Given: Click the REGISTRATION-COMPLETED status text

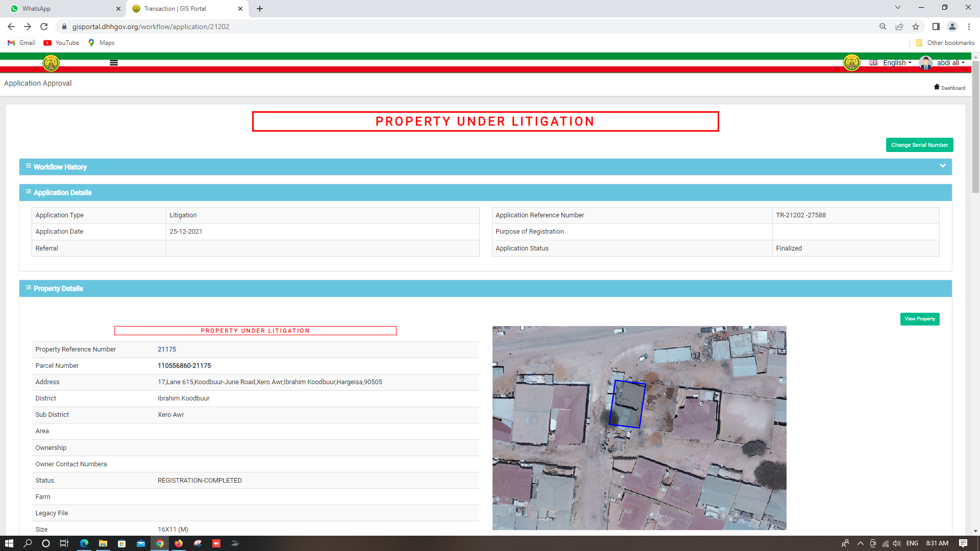Looking at the screenshot, I should tap(200, 481).
